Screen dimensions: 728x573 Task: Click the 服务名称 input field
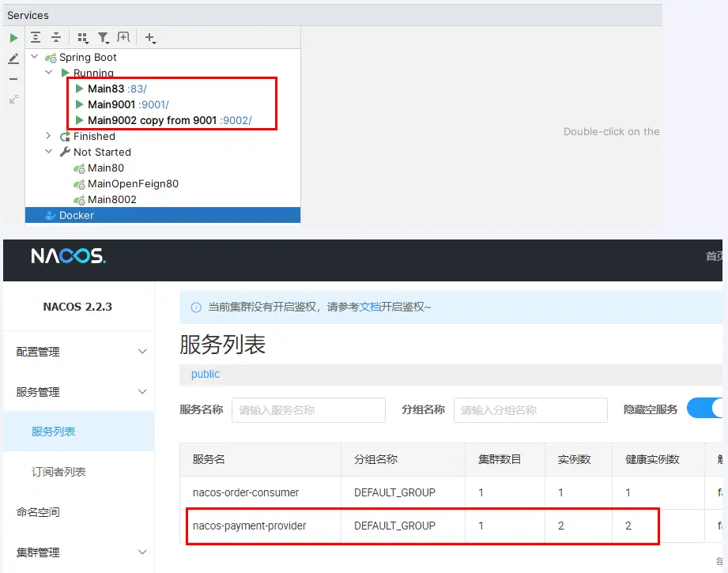(x=308, y=410)
